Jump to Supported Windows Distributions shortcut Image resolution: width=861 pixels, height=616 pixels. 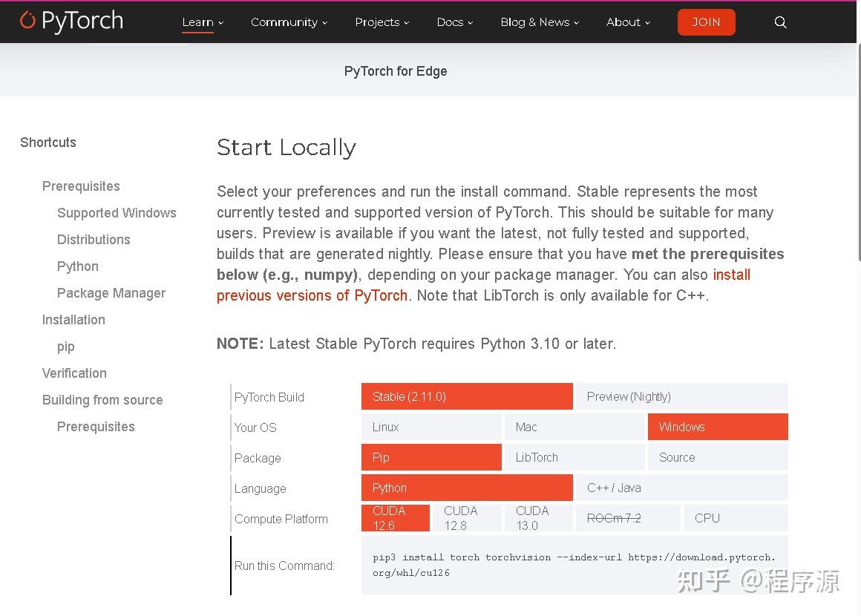coord(117,226)
